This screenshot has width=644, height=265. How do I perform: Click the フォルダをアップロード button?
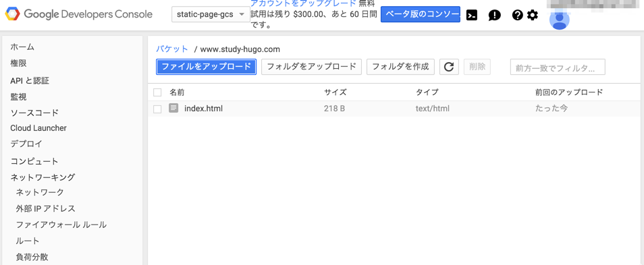(311, 67)
